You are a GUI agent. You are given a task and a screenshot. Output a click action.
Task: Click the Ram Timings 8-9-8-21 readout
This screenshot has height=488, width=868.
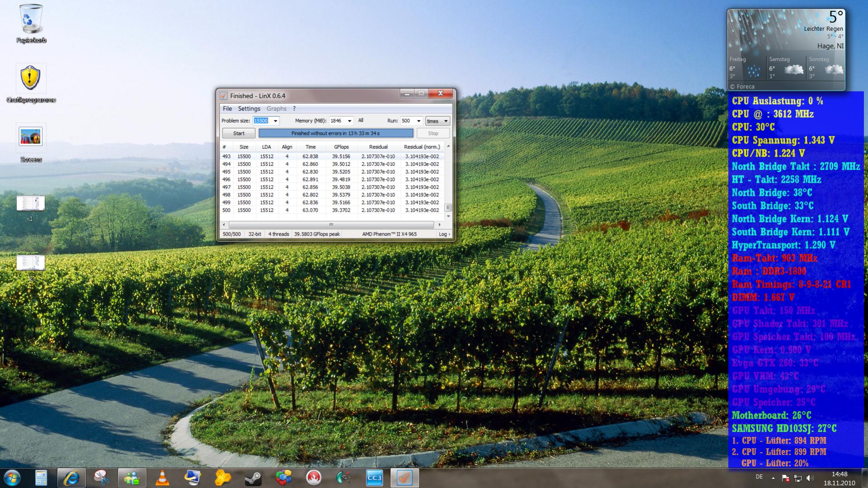pyautogui.click(x=791, y=284)
